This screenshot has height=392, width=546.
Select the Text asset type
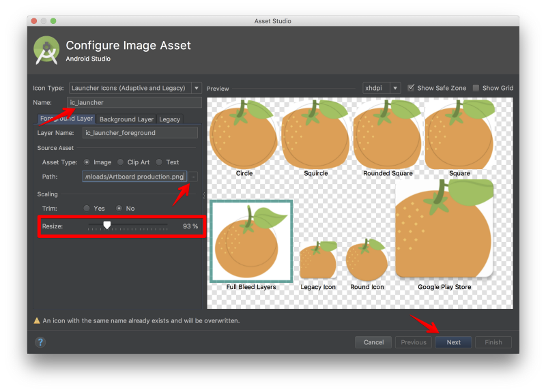point(159,162)
